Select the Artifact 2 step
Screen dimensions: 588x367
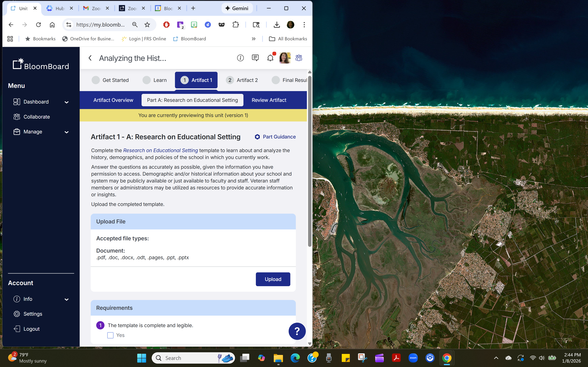[242, 80]
